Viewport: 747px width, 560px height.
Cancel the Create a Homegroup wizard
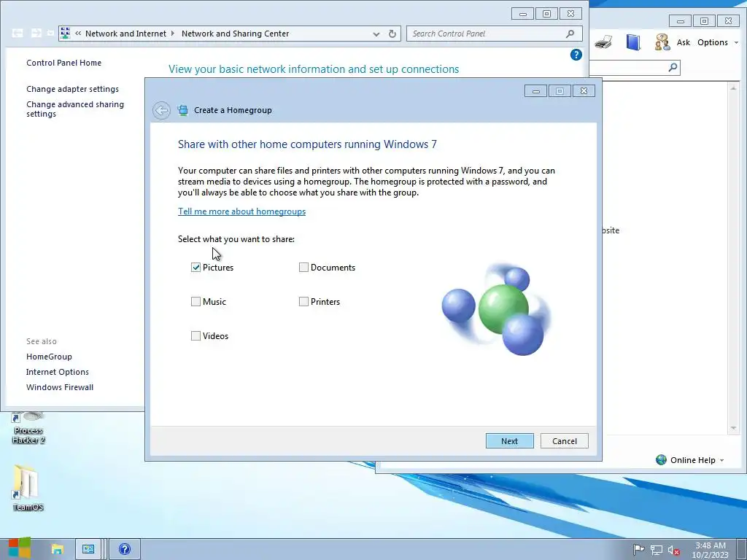(x=565, y=441)
